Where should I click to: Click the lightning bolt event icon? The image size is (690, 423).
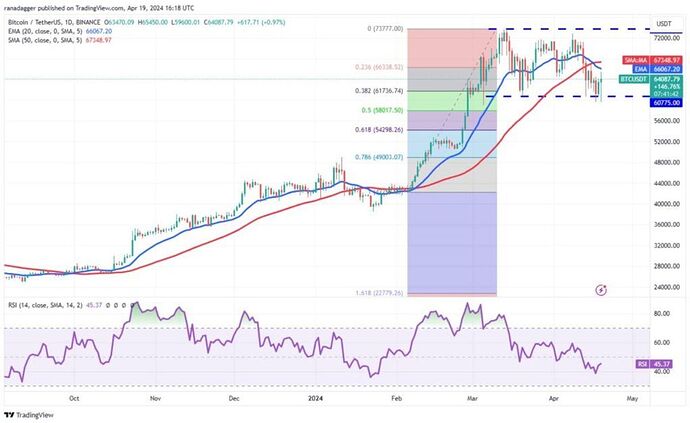pos(601,290)
